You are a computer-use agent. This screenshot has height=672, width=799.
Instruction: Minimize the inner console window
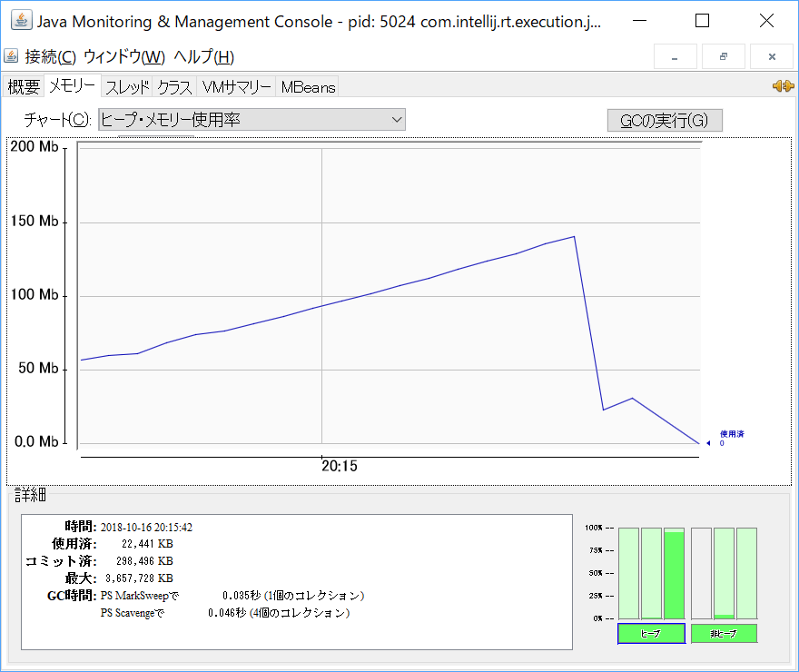click(x=675, y=56)
